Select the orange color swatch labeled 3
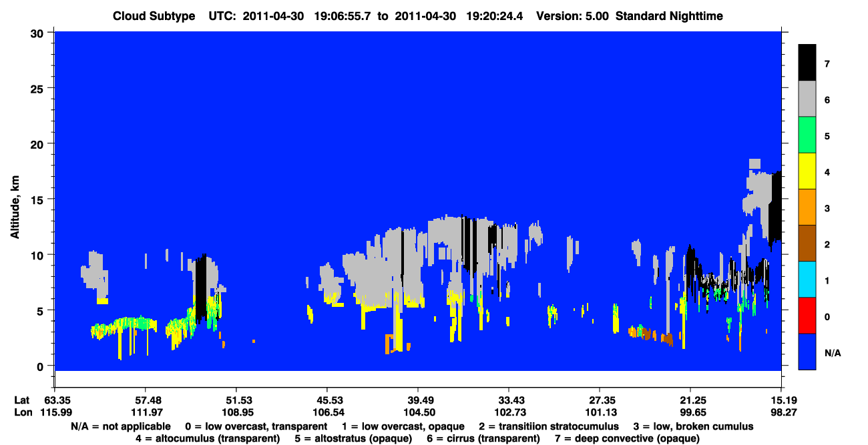Screen dimensions: 868x445 [807, 207]
